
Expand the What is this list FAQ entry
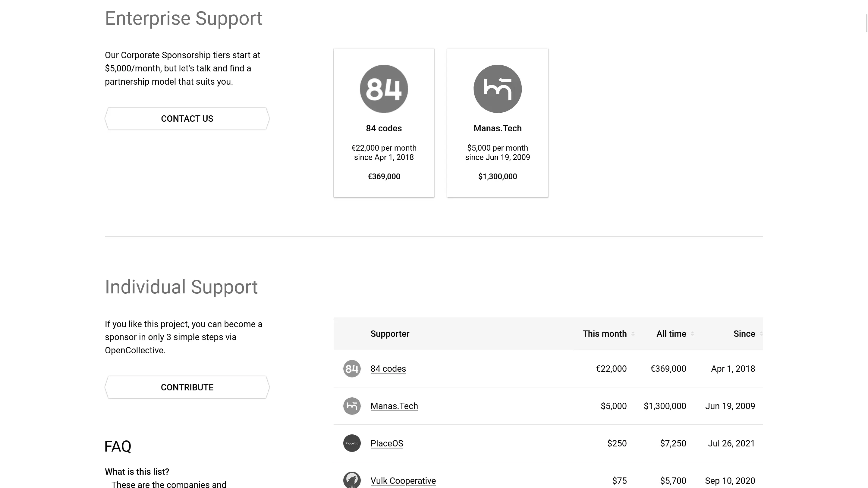coord(137,471)
